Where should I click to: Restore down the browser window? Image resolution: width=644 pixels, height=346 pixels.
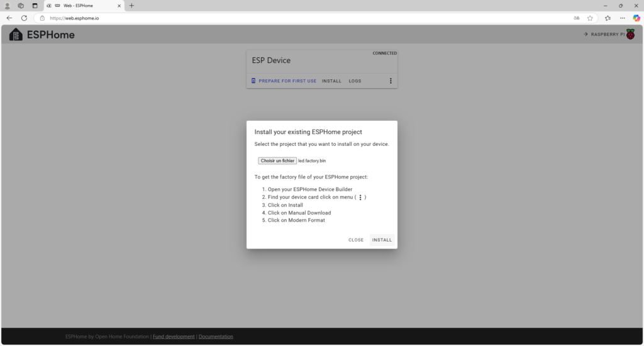pyautogui.click(x=621, y=6)
